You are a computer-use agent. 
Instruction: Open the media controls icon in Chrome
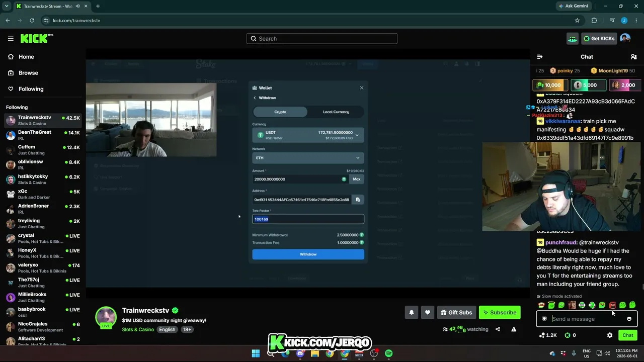(612, 21)
